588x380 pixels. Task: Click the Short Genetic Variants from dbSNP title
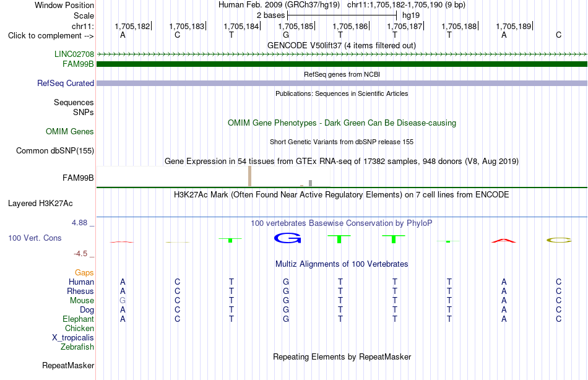pos(342,142)
